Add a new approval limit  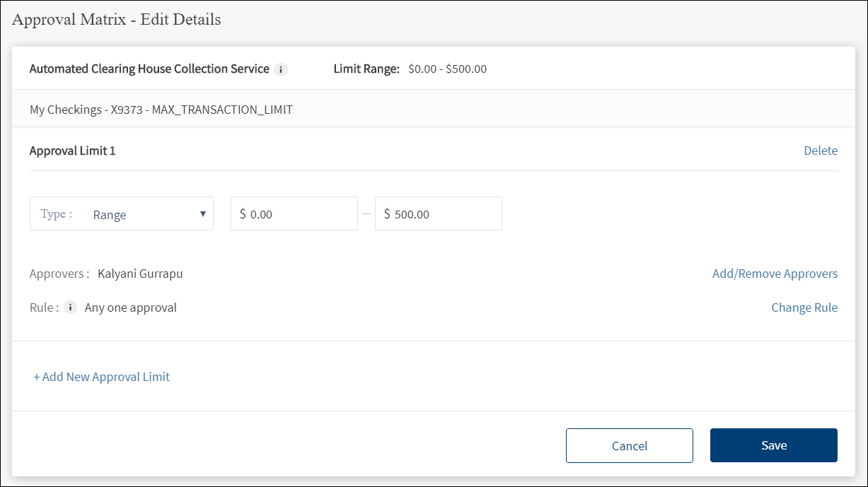click(x=102, y=377)
